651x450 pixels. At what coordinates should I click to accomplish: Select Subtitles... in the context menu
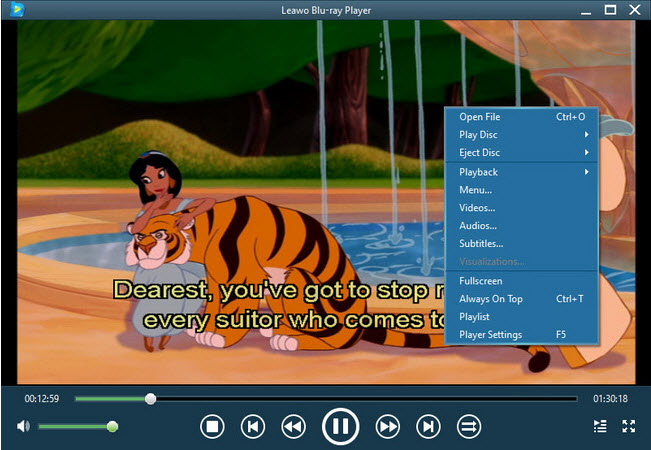tap(481, 244)
